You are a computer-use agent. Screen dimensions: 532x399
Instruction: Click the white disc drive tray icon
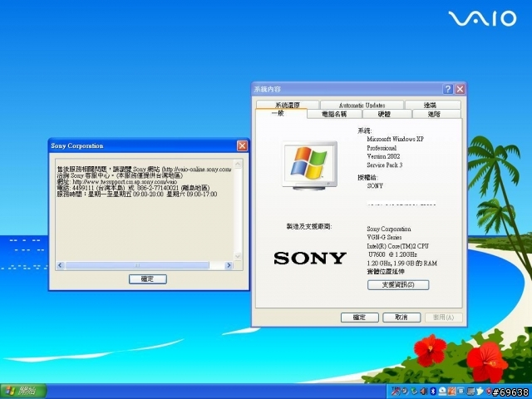click(x=442, y=392)
